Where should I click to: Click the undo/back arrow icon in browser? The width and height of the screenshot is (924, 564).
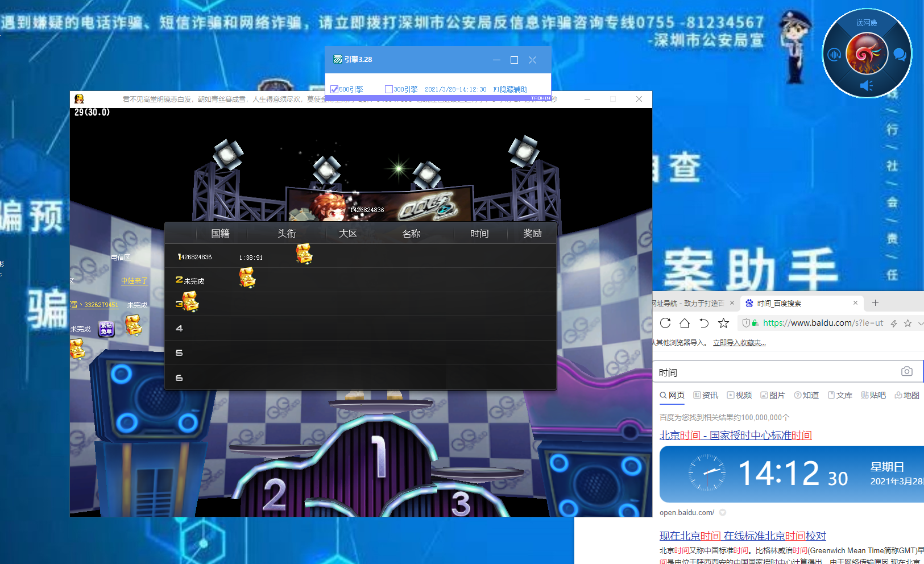(x=704, y=323)
